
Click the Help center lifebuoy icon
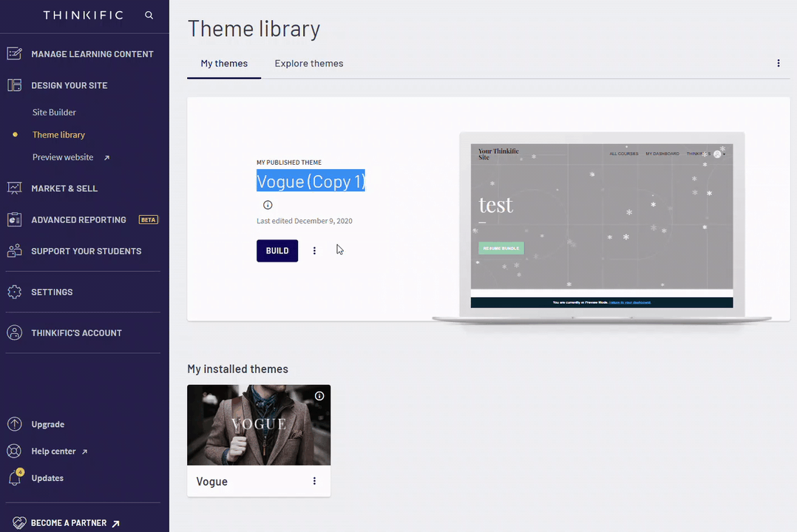[x=14, y=451]
